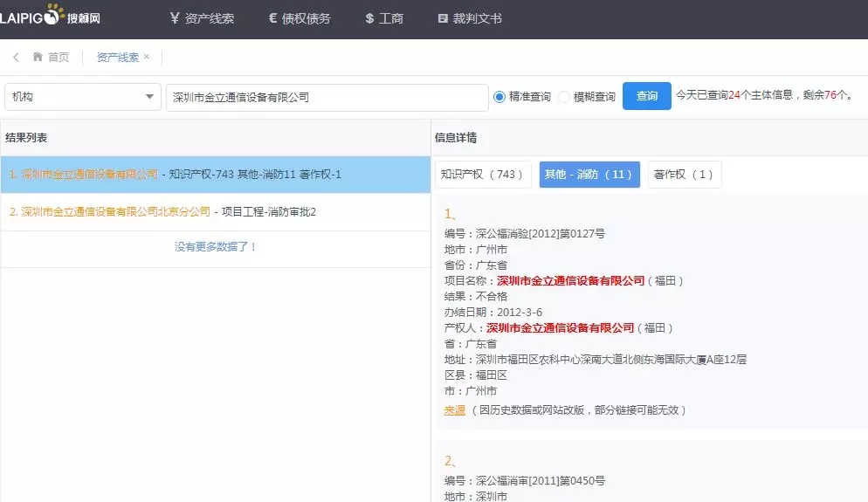Click the 结果列表 header
The height and width of the screenshot is (502, 868).
pyautogui.click(x=26, y=138)
